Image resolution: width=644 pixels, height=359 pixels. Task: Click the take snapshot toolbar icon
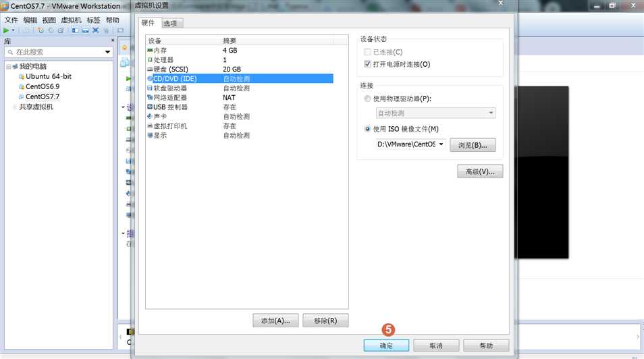tap(41, 30)
